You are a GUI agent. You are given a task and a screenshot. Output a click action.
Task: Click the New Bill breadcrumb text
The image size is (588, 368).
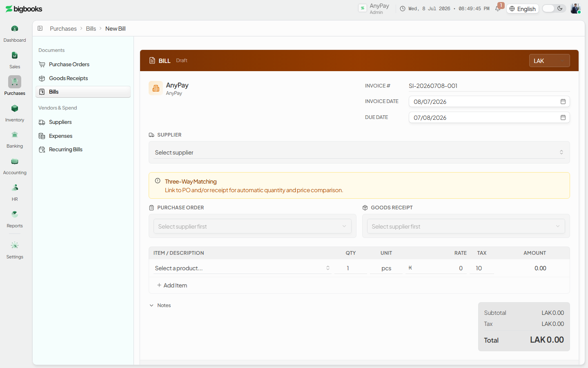pyautogui.click(x=116, y=29)
